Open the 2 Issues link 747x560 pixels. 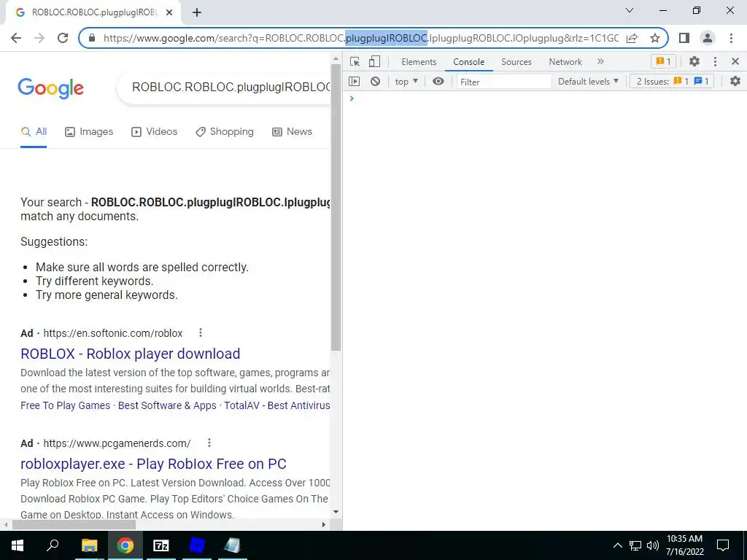pyautogui.click(x=672, y=82)
